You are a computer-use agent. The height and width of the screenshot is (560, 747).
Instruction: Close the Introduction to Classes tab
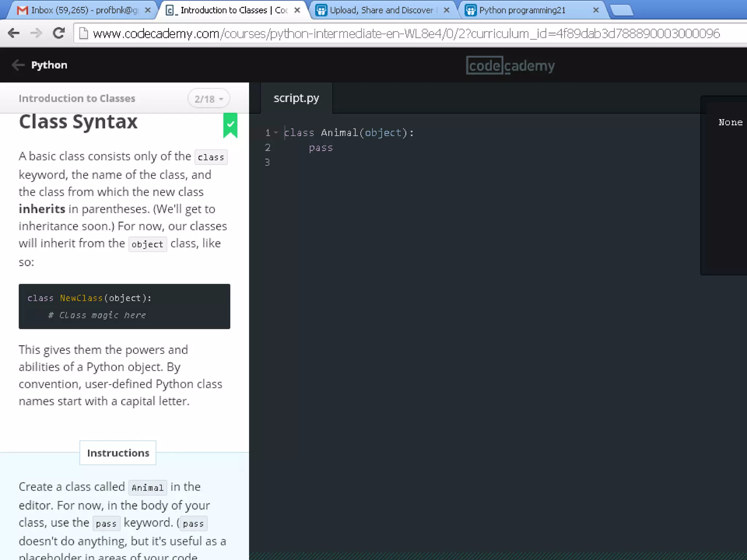(x=297, y=10)
